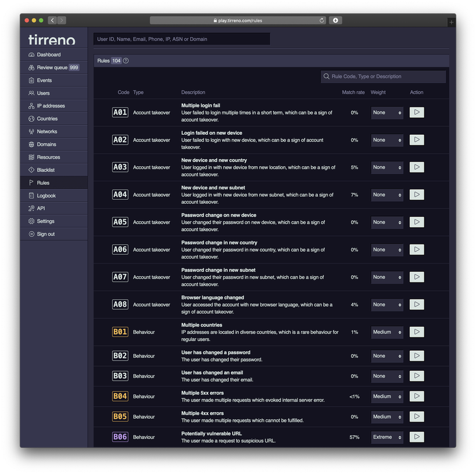The image size is (476, 474).
Task: Click the B06 purple code badge
Action: pyautogui.click(x=120, y=437)
